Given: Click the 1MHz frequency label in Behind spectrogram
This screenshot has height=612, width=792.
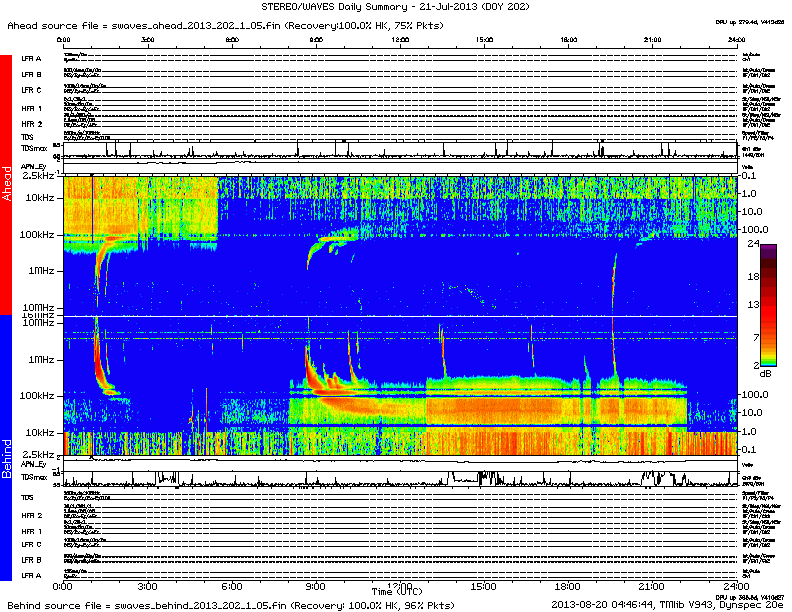Looking at the screenshot, I should tap(41, 359).
